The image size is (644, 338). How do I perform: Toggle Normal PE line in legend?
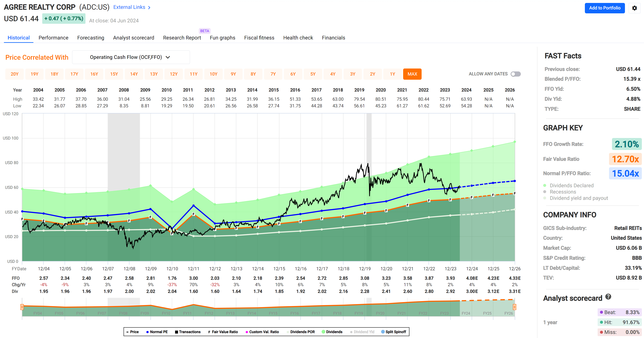pos(157,332)
